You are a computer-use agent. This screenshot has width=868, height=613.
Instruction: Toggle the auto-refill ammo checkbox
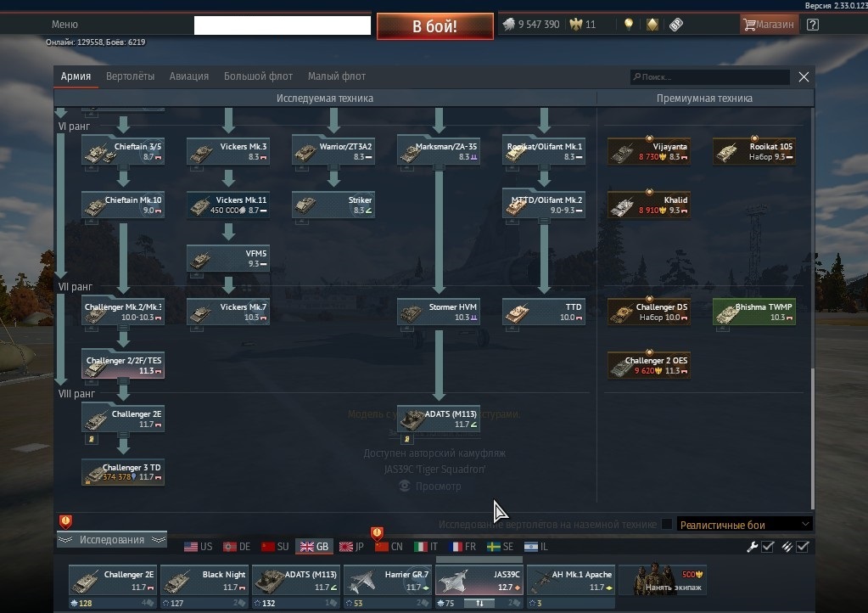click(803, 547)
